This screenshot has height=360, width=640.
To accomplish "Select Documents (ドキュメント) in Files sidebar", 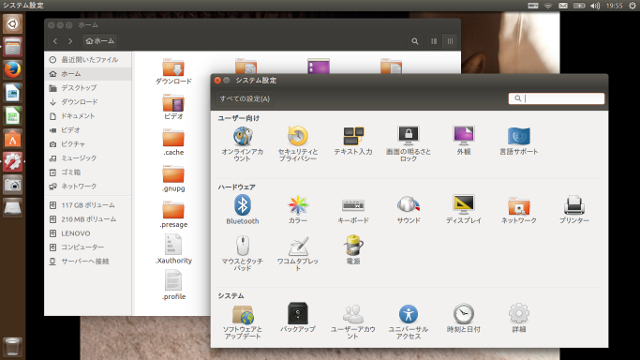I will 88,116.
